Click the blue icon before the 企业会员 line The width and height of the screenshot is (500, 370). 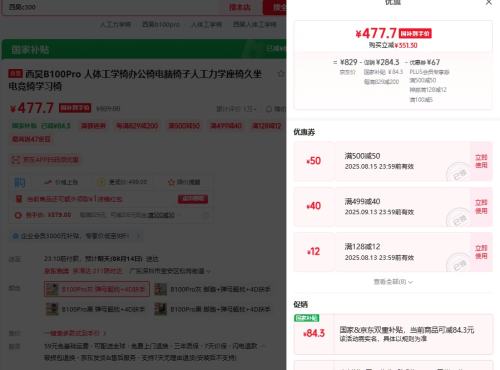15,236
